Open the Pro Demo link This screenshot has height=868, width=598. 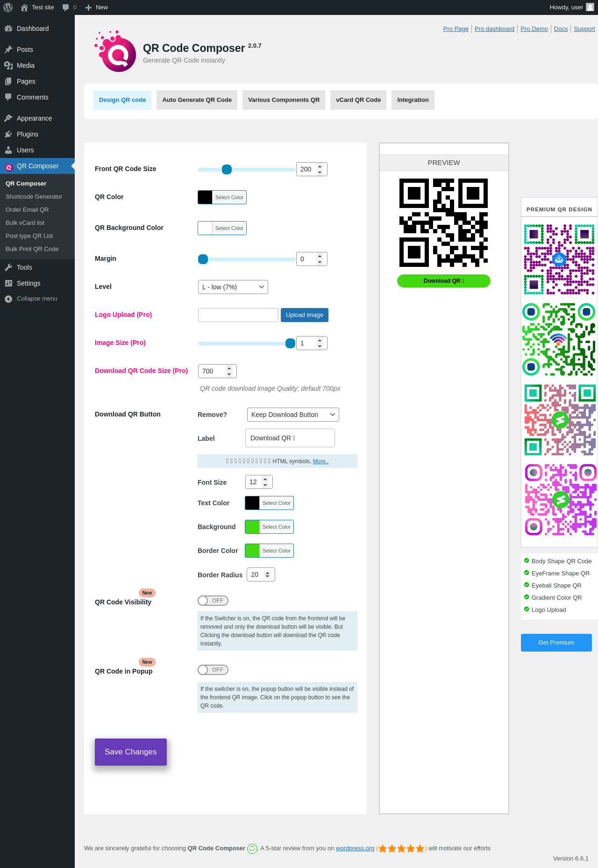pos(534,29)
